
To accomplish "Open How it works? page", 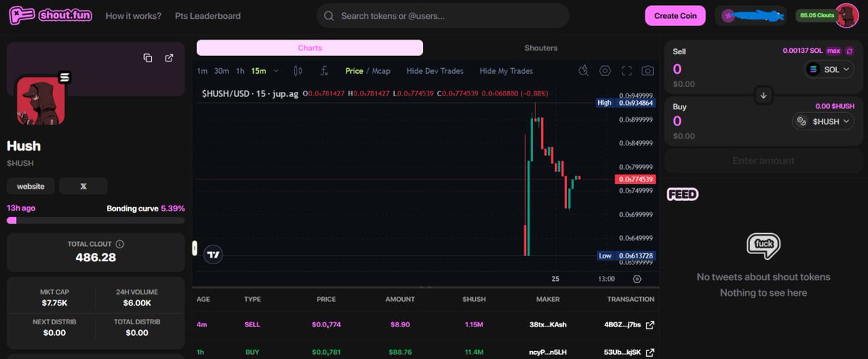I will (x=134, y=16).
